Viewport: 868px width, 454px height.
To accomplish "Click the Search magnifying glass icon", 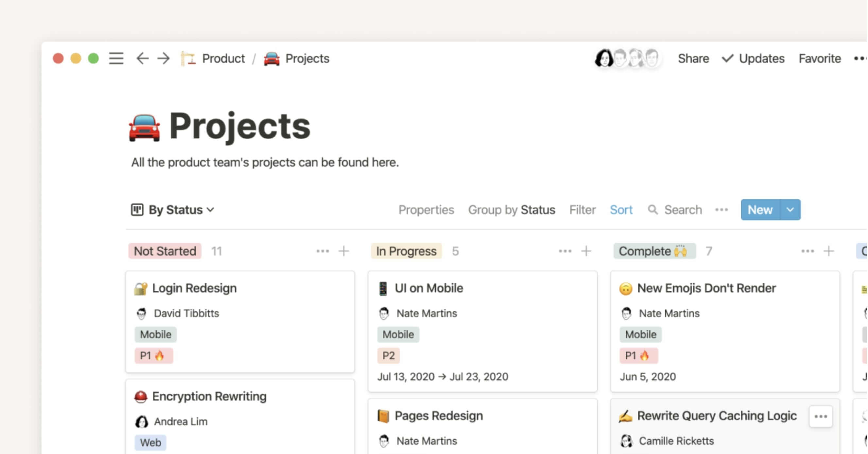I will [653, 209].
